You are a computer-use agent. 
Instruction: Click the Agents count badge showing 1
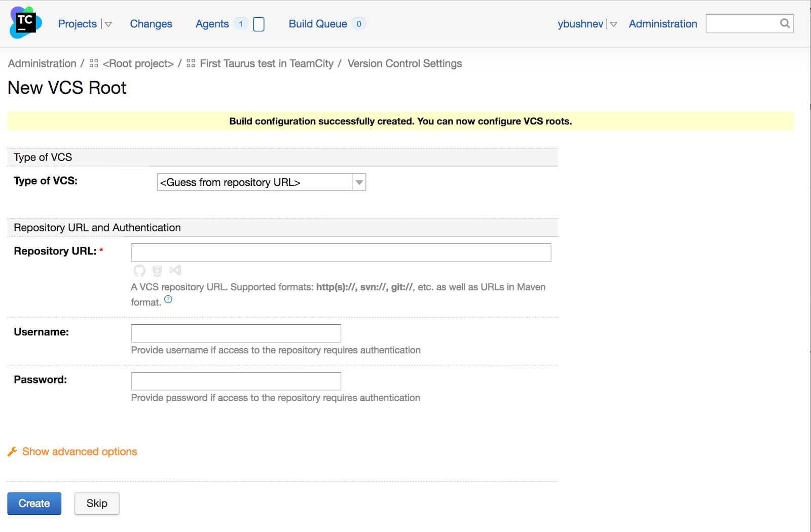(x=241, y=24)
